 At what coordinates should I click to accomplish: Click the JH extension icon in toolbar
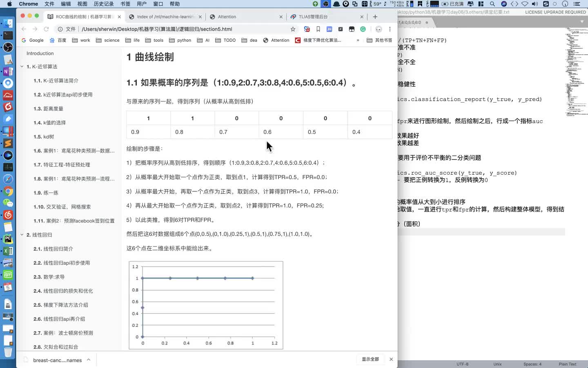coord(329,29)
